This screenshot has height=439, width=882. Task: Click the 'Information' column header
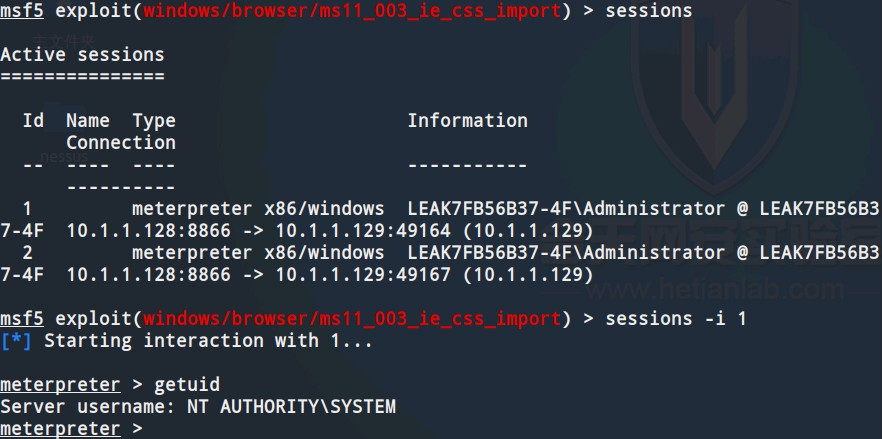click(468, 120)
